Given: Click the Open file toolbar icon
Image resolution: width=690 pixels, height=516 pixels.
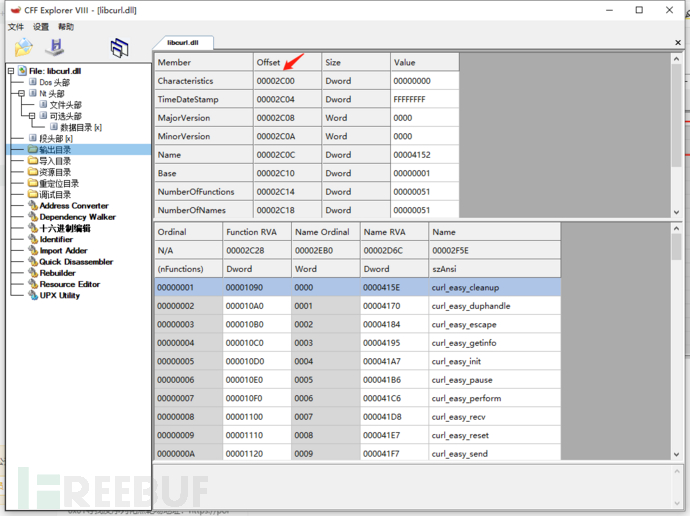Looking at the screenshot, I should click(x=22, y=47).
